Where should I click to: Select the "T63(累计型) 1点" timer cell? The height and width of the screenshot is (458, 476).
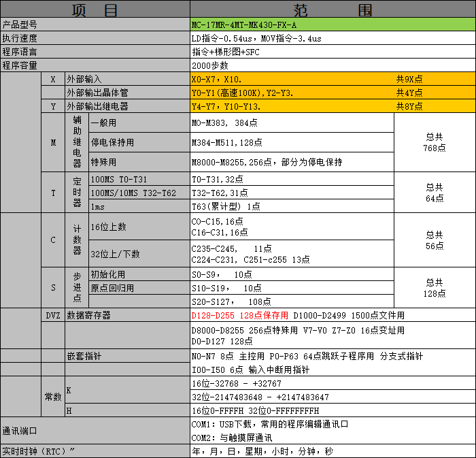click(x=226, y=206)
